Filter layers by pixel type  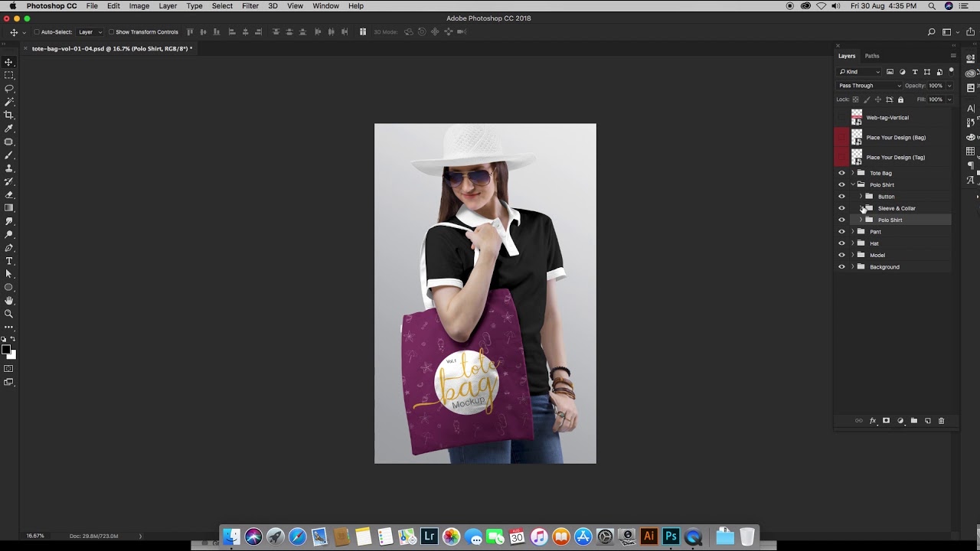[x=890, y=72]
